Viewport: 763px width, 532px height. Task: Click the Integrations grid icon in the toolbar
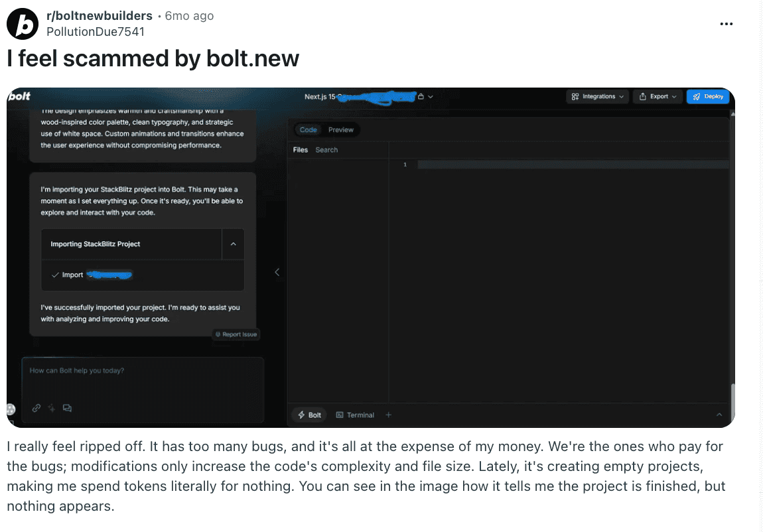(x=575, y=96)
